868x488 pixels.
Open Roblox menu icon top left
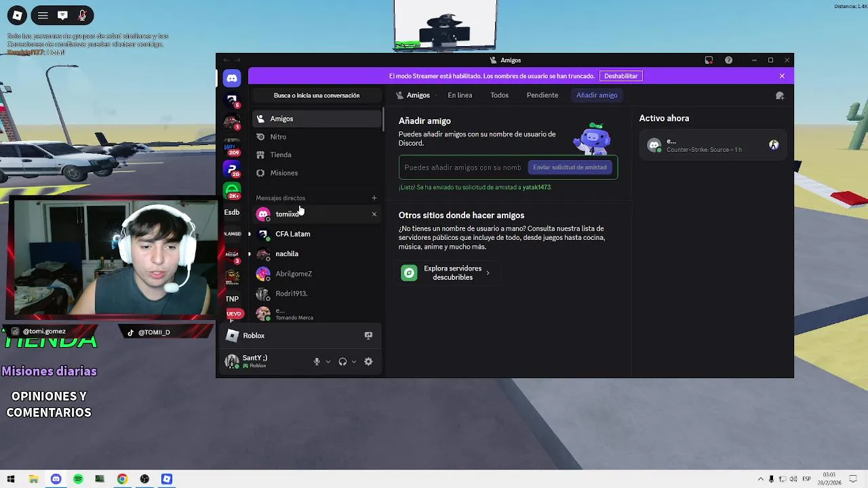pos(17,15)
